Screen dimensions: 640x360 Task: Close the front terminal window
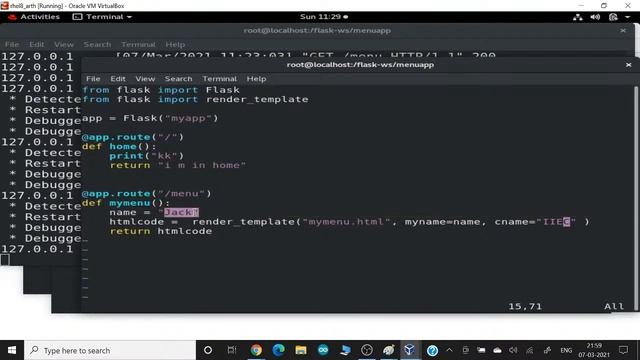(629, 65)
